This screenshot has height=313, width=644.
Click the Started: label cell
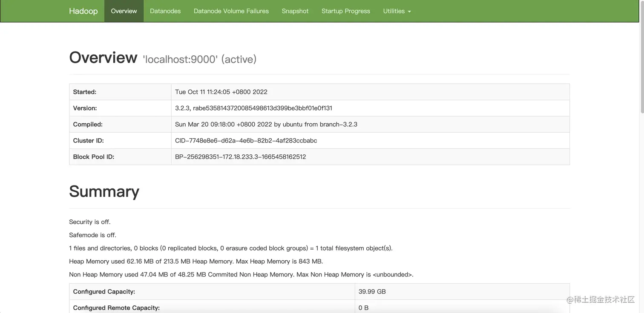121,92
